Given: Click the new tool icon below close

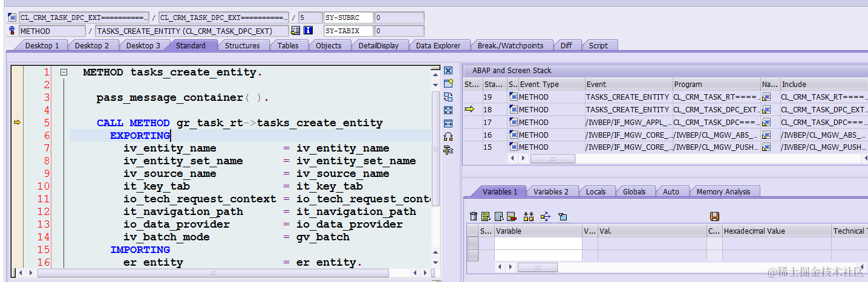Looking at the screenshot, I should click(x=448, y=83).
